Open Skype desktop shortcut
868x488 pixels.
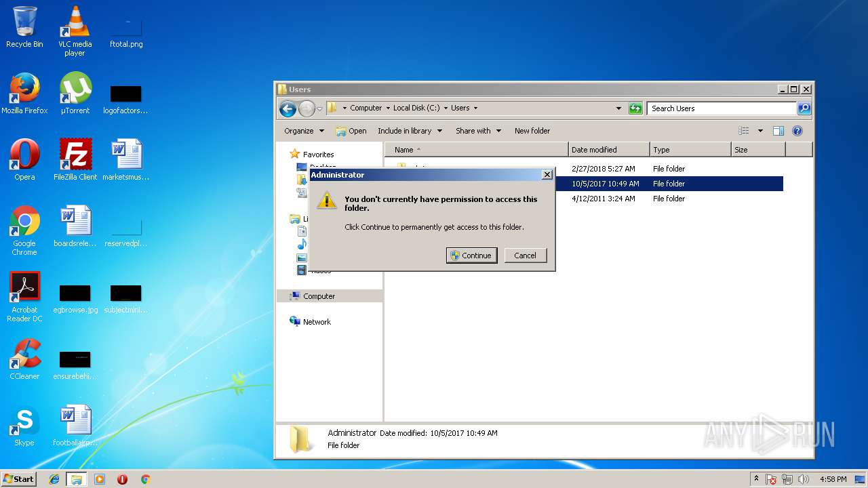pos(24,426)
